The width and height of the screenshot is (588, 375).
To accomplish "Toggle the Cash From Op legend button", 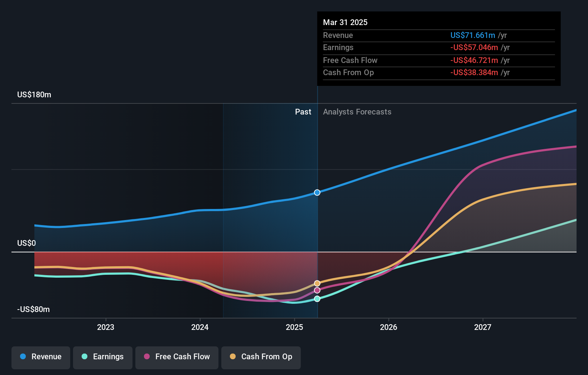I will tap(261, 357).
